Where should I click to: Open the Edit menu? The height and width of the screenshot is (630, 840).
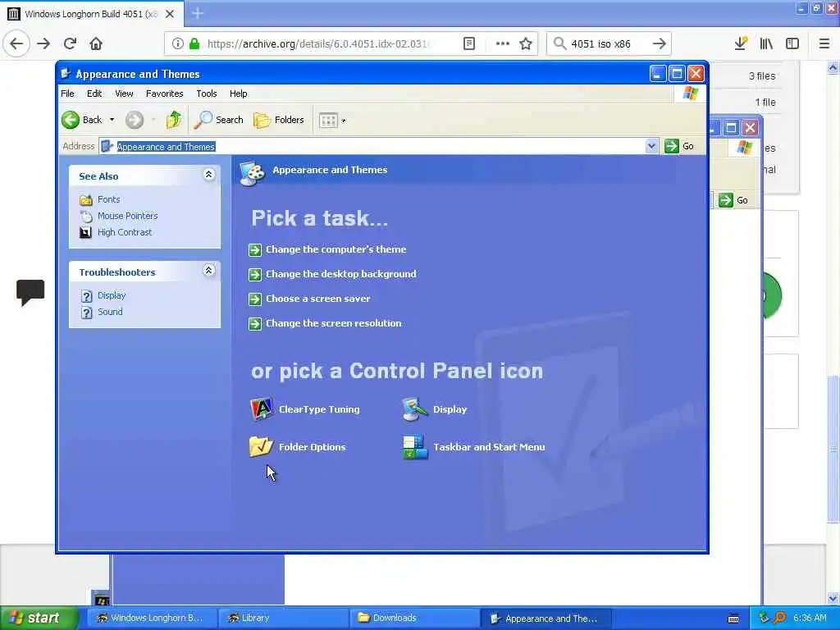[94, 94]
